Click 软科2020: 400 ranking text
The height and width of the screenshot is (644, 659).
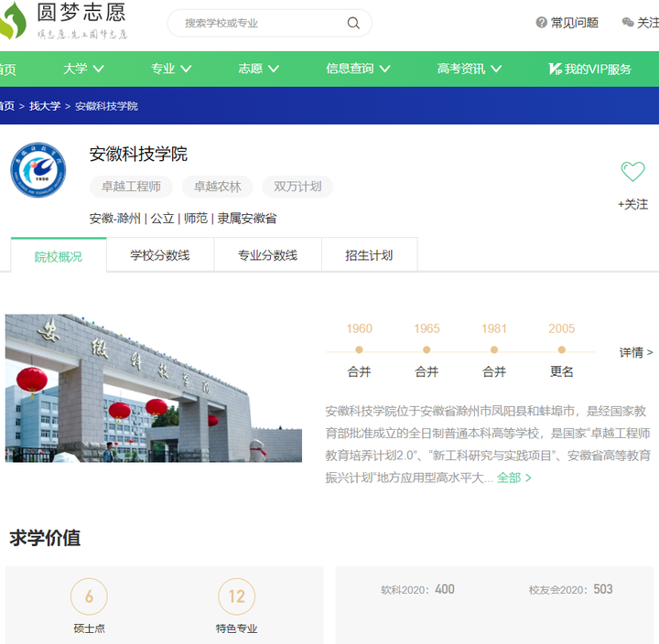[x=417, y=589]
